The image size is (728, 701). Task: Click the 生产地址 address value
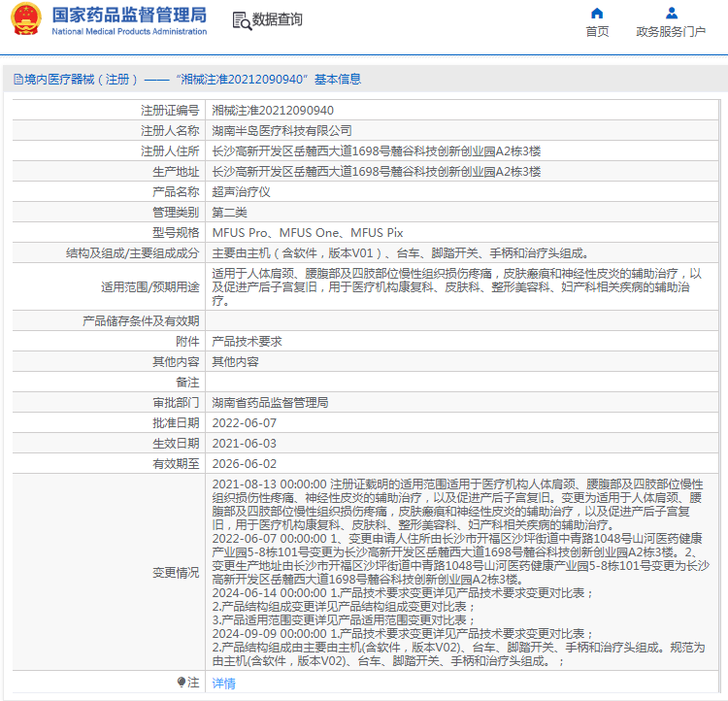click(377, 172)
